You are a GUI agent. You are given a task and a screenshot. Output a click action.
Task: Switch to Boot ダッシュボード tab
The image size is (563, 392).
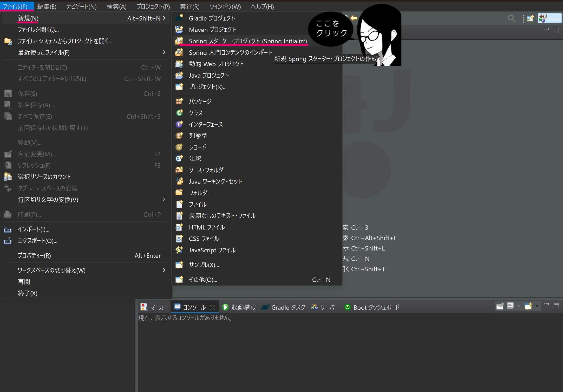tap(372, 307)
